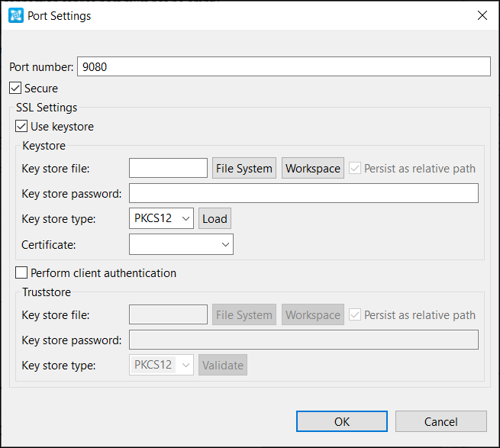Toggle Keystore Persist as relative path
The height and width of the screenshot is (448, 500).
[x=355, y=168]
